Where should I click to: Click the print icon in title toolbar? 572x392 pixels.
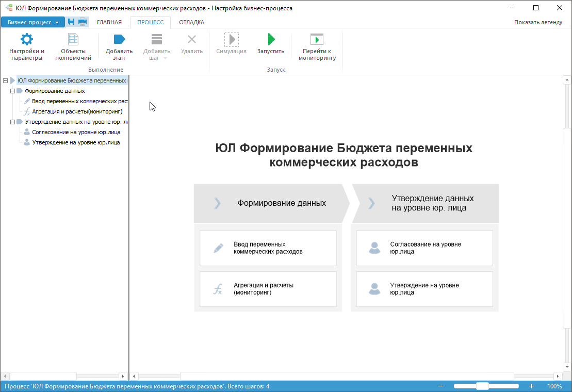click(83, 22)
